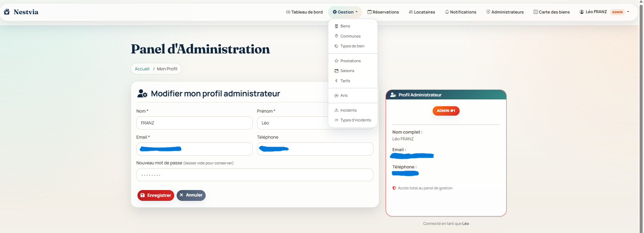
Task: Click the ADMIN tag beside Léo FRANZ
Action: (x=617, y=12)
